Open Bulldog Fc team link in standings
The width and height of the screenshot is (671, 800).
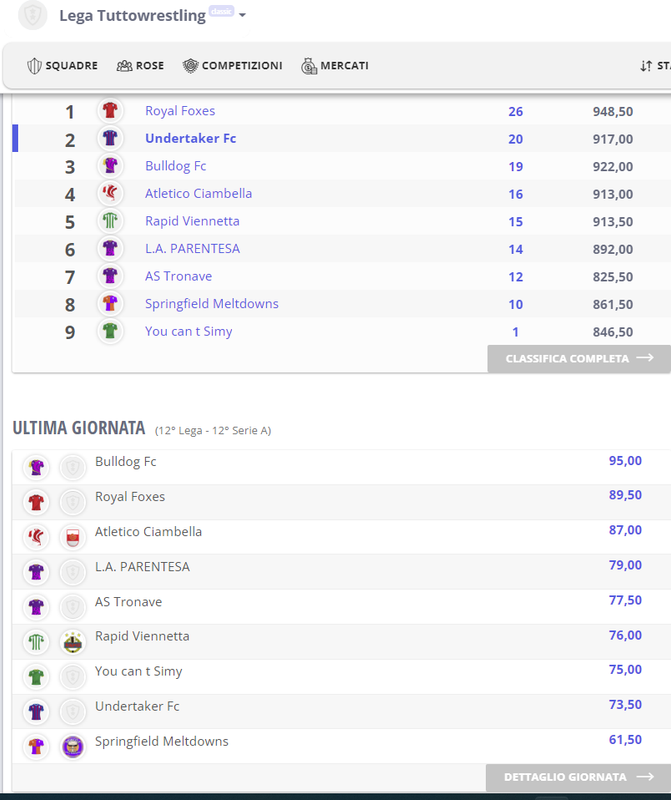click(x=176, y=166)
